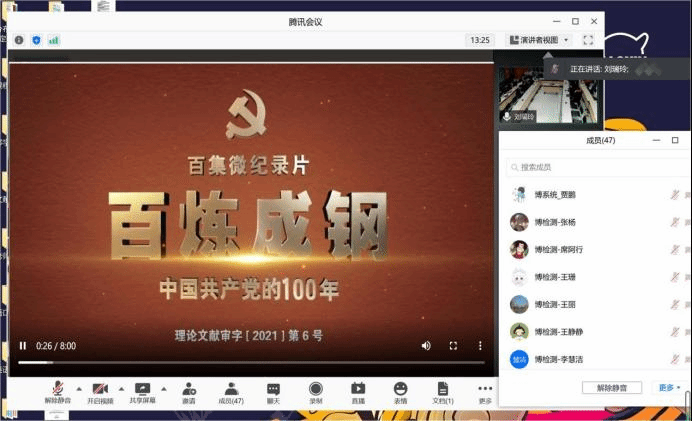The height and width of the screenshot is (421, 692).
Task: Toggle mic icon for 博检测-李慧洁
Action: (675, 359)
